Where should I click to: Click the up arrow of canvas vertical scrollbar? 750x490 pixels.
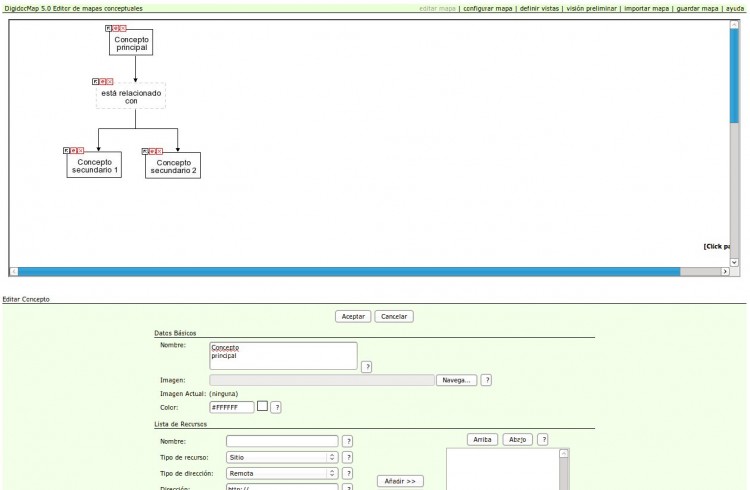click(734, 24)
